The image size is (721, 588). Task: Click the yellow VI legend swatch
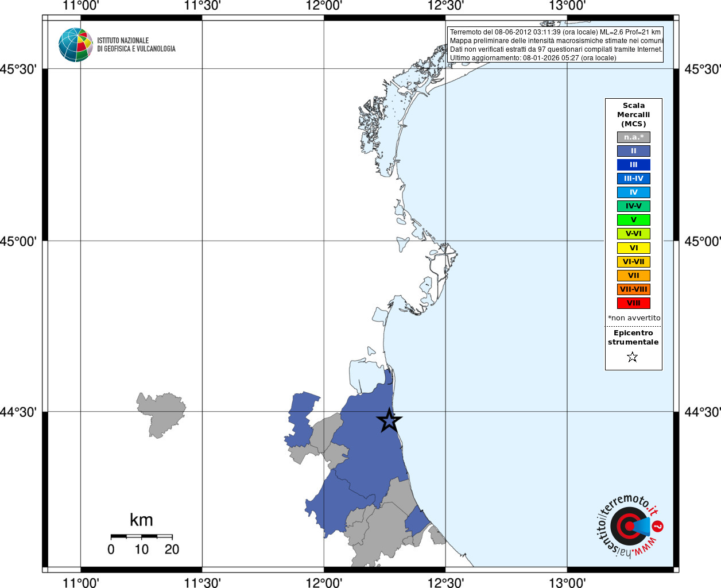coord(634,248)
